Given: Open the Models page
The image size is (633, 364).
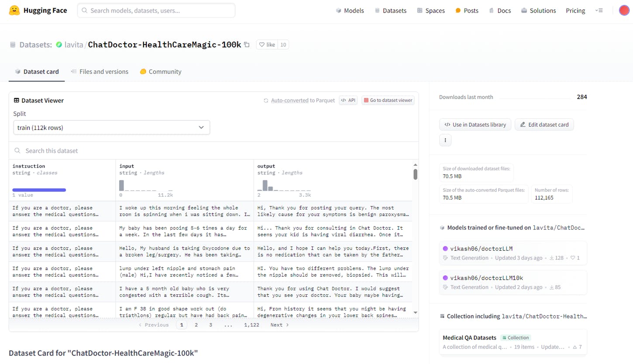Looking at the screenshot, I should (x=350, y=10).
